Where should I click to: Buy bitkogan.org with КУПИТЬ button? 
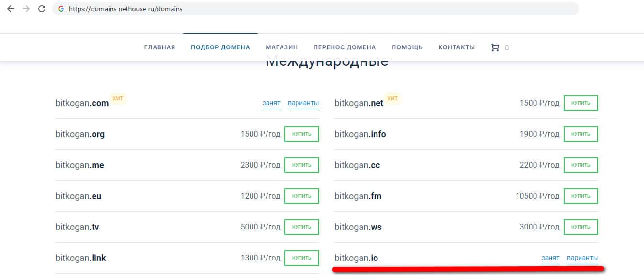pos(302,134)
